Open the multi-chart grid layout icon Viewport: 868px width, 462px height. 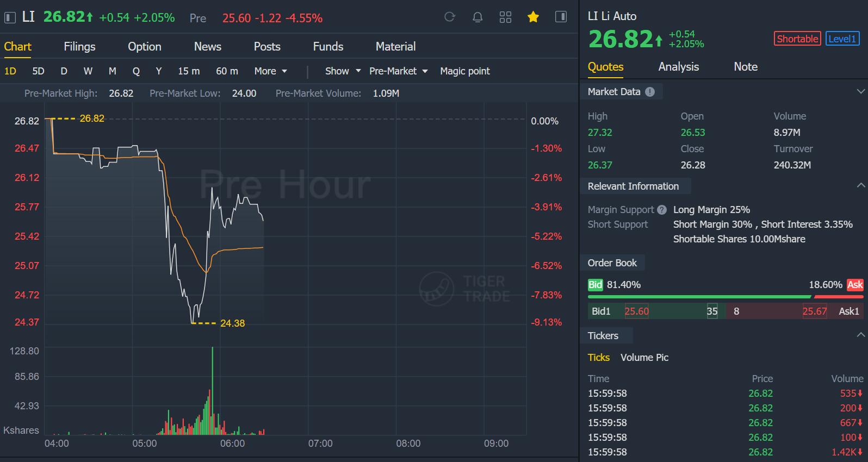point(505,17)
